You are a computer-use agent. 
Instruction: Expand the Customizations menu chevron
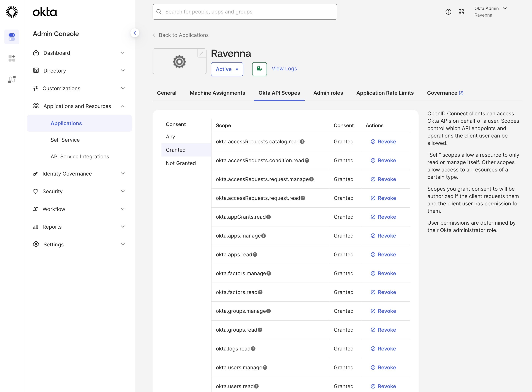click(123, 88)
